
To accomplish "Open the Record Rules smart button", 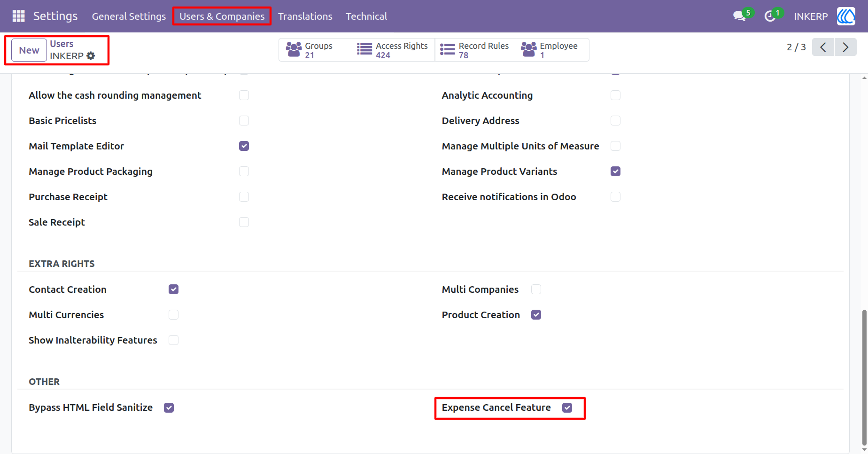I will (475, 50).
